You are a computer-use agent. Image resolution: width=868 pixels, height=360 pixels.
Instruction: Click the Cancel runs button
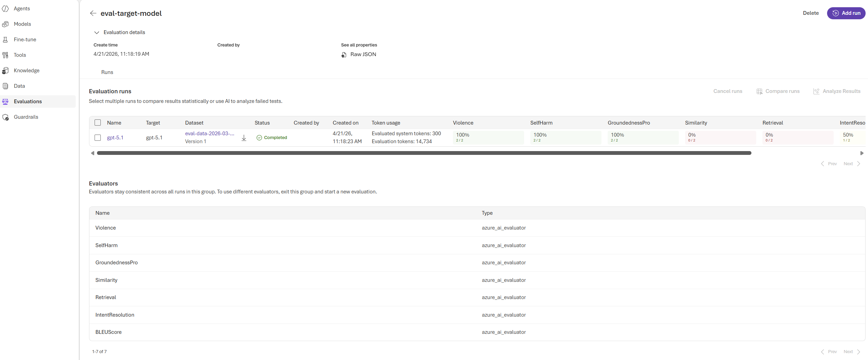[x=728, y=91]
